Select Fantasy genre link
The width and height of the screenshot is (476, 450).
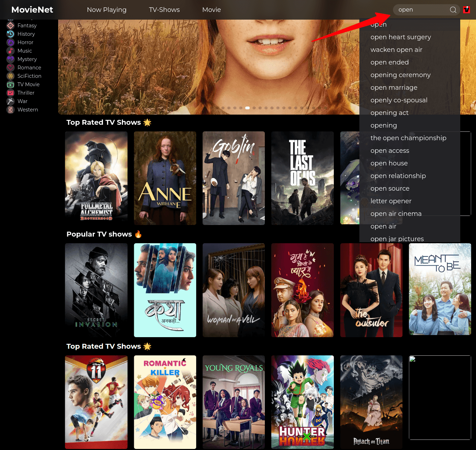point(27,26)
